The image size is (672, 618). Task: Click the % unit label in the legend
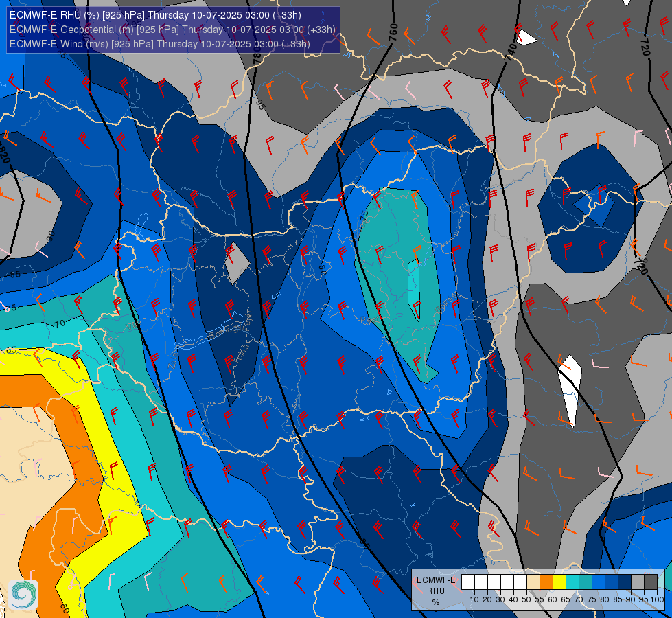pos(436,602)
